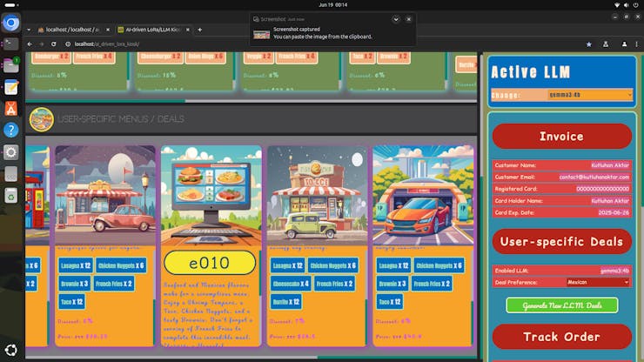Launch Terminal from the dock
The width and height of the screenshot is (644, 362).
pos(11,44)
